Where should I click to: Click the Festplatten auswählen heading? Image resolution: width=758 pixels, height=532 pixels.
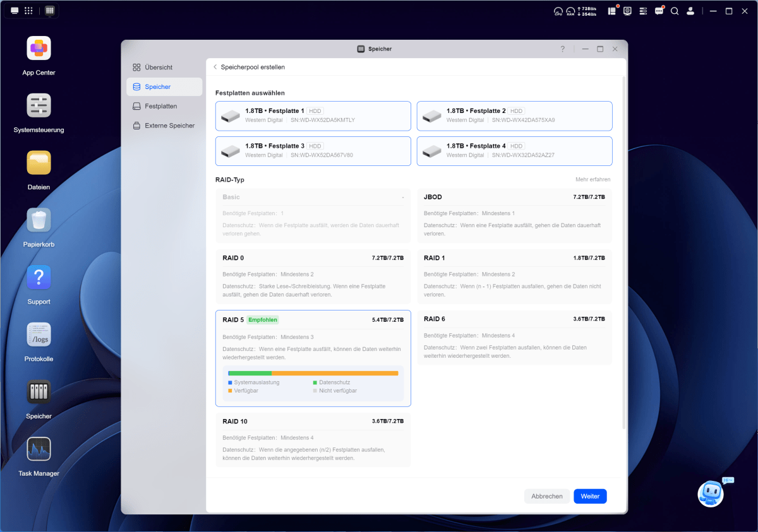click(x=250, y=93)
